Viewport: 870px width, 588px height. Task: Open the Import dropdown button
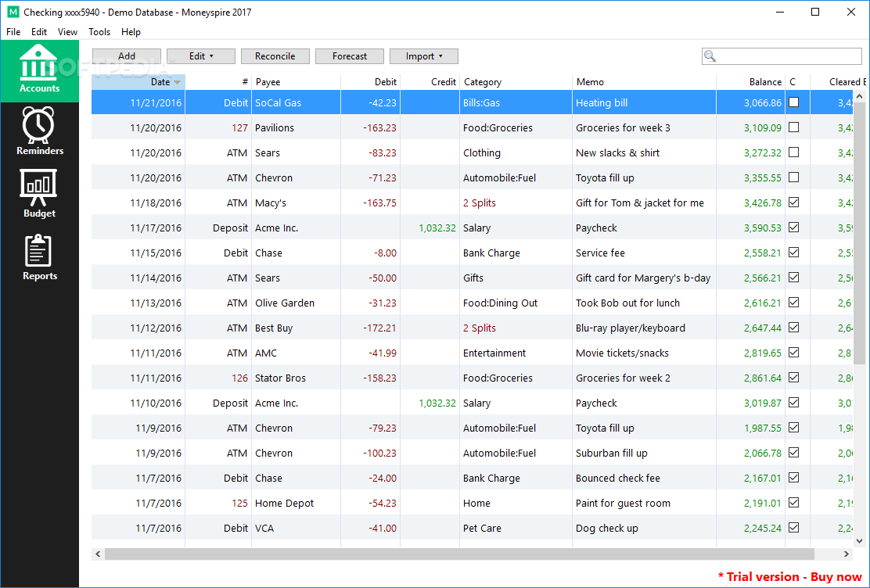coord(424,56)
